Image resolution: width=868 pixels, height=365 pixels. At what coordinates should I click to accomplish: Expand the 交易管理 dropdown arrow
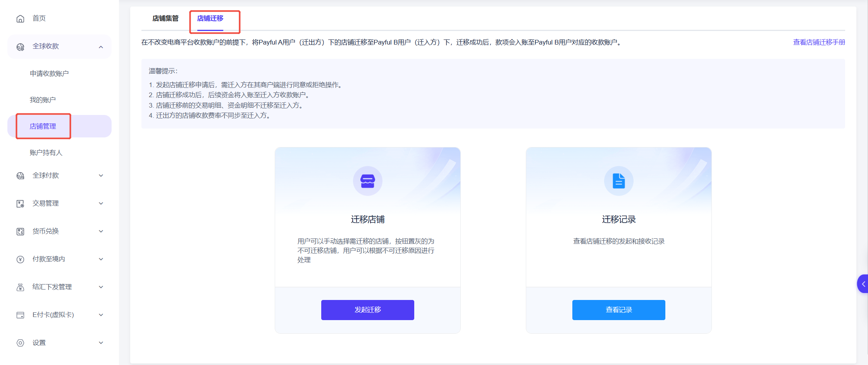(x=101, y=204)
